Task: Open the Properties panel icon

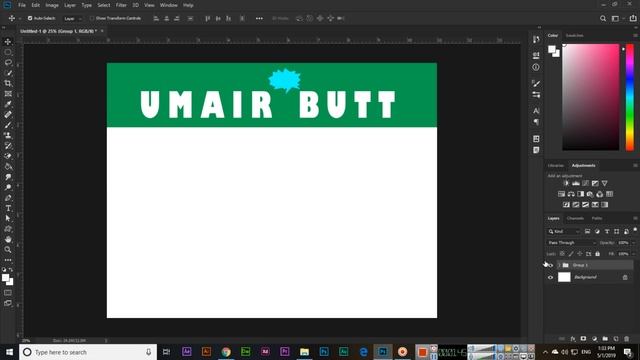Action: pos(536,55)
